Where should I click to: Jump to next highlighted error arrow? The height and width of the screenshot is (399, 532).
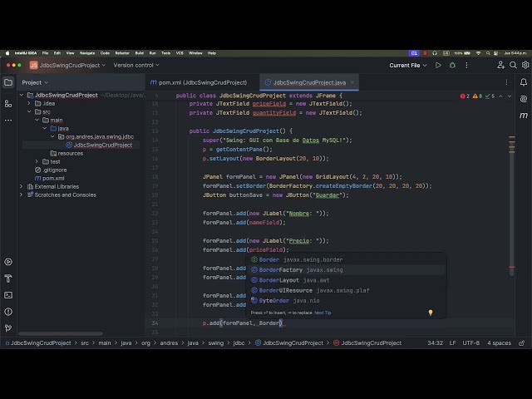(x=510, y=96)
